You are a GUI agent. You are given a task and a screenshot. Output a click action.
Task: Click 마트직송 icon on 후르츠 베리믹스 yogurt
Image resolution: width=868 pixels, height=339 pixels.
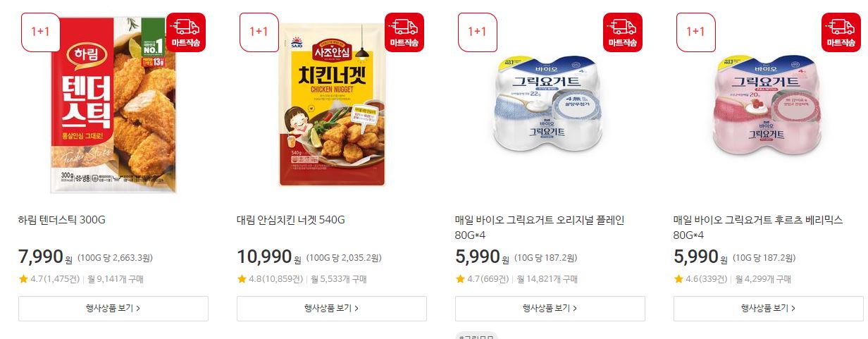(841, 32)
